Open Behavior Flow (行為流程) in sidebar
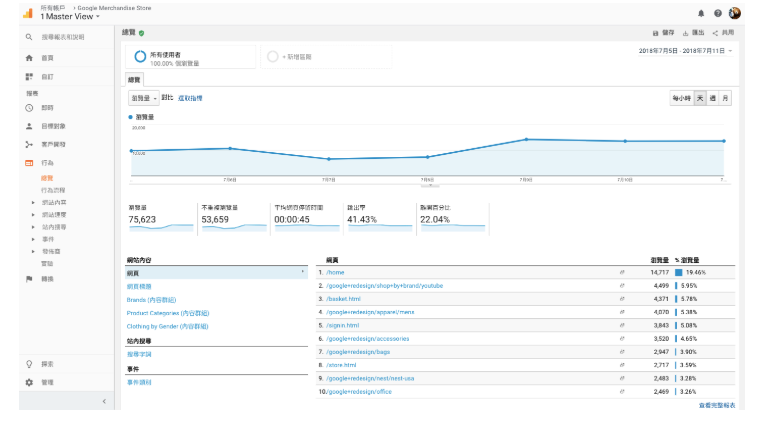Image resolution: width=761 pixels, height=424 pixels. pyautogui.click(x=53, y=190)
